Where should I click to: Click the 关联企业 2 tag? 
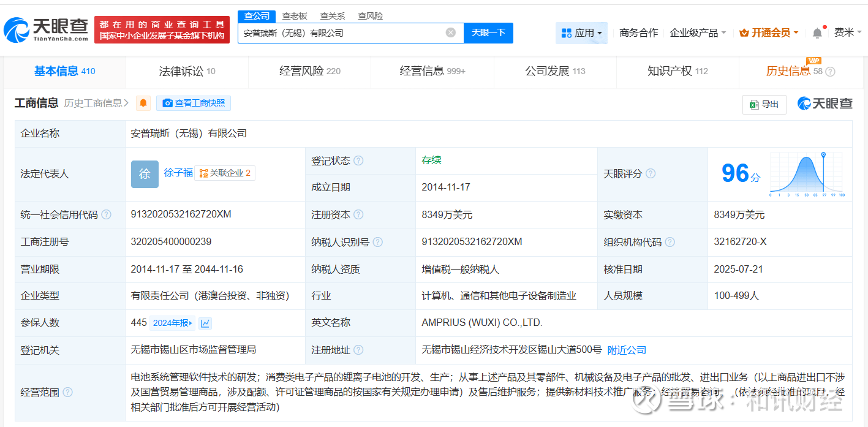click(225, 173)
